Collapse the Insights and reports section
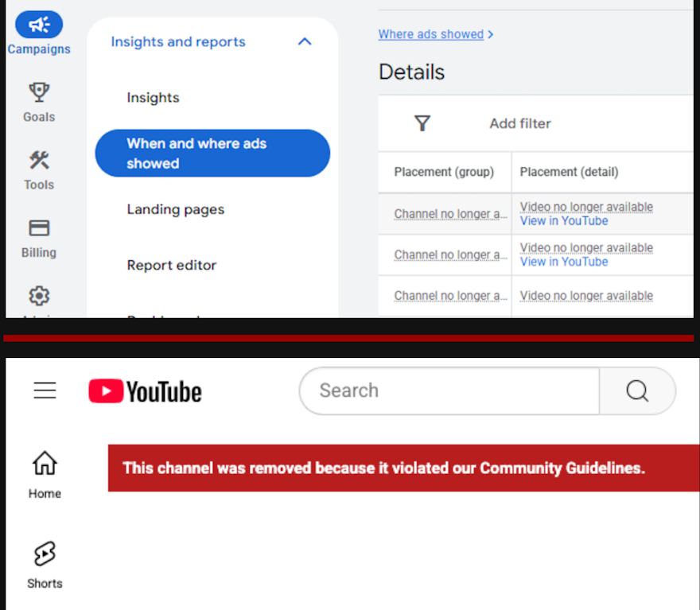This screenshot has height=610, width=700. coord(305,41)
